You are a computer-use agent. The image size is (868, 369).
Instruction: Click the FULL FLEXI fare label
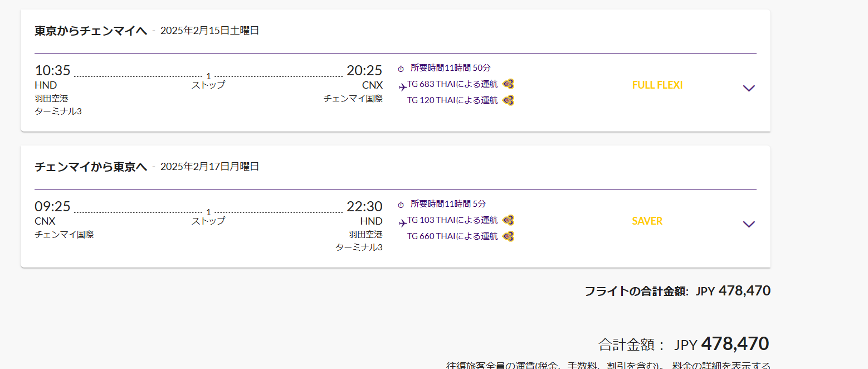click(x=657, y=85)
